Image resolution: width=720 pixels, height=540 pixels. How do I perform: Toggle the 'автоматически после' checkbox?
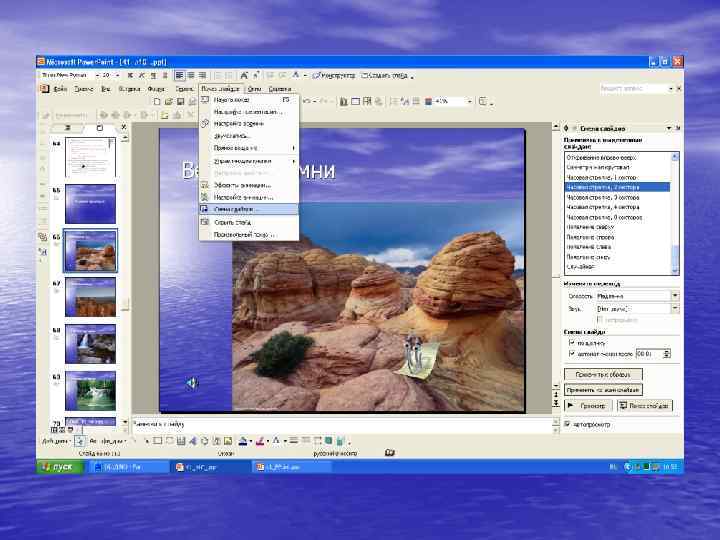[572, 354]
